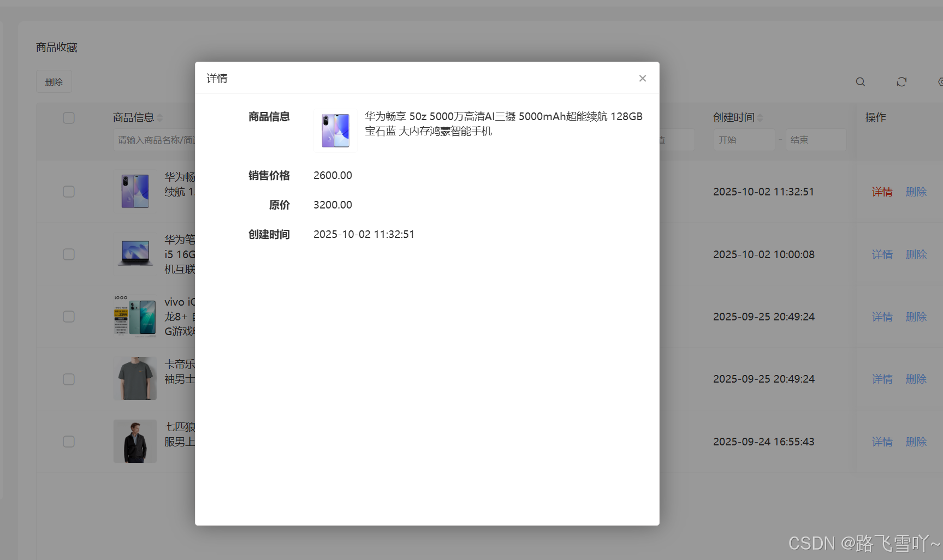The height and width of the screenshot is (560, 943).
Task: Click 删除 for the vivo iQOO row
Action: click(x=916, y=317)
